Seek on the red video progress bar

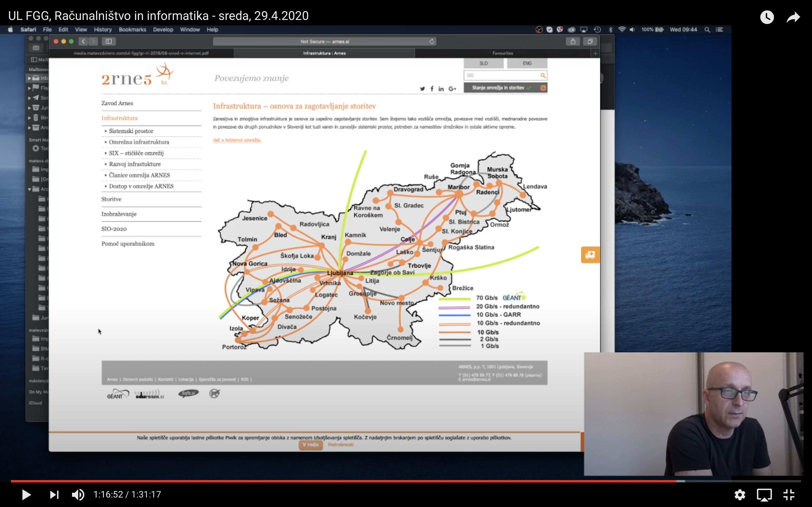click(336, 481)
